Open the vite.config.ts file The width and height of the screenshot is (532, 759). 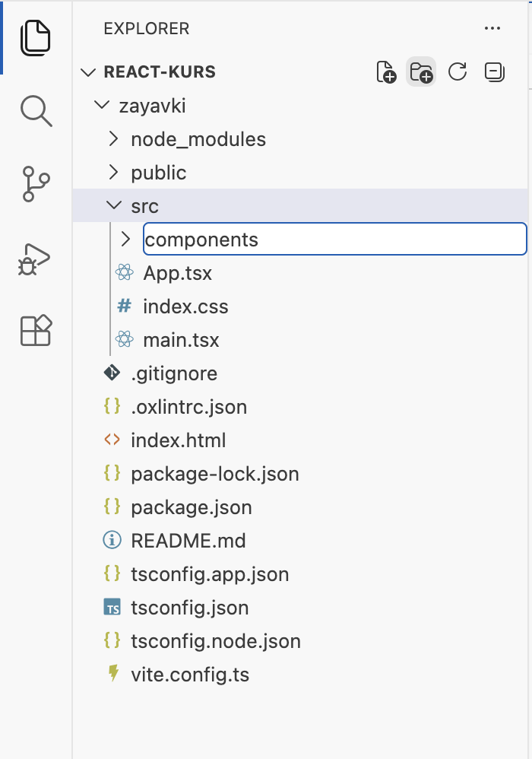[x=190, y=674]
